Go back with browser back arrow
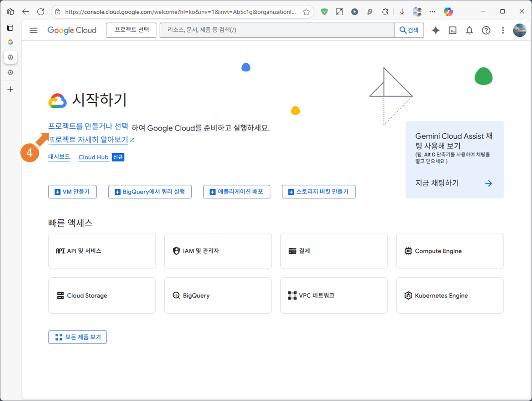This screenshot has height=401, width=532. (x=25, y=12)
